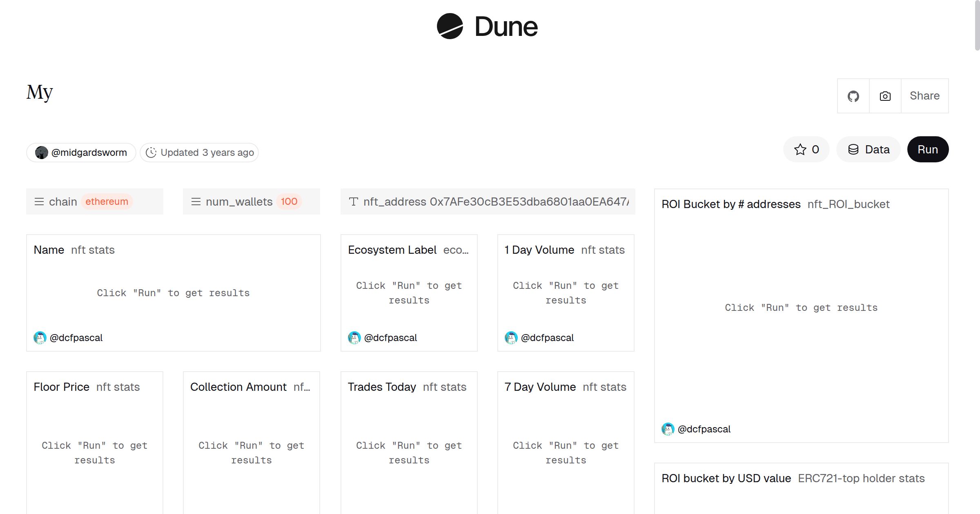Click the camera screenshot icon

coord(885,96)
